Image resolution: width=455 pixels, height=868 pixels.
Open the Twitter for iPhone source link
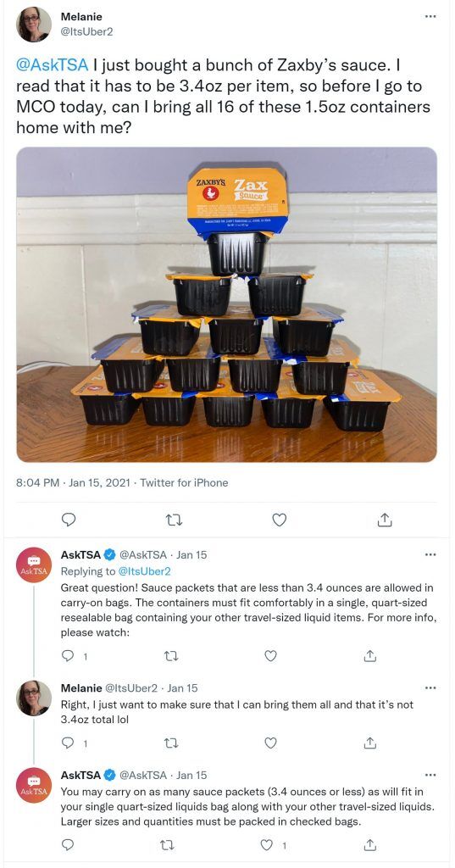184,482
